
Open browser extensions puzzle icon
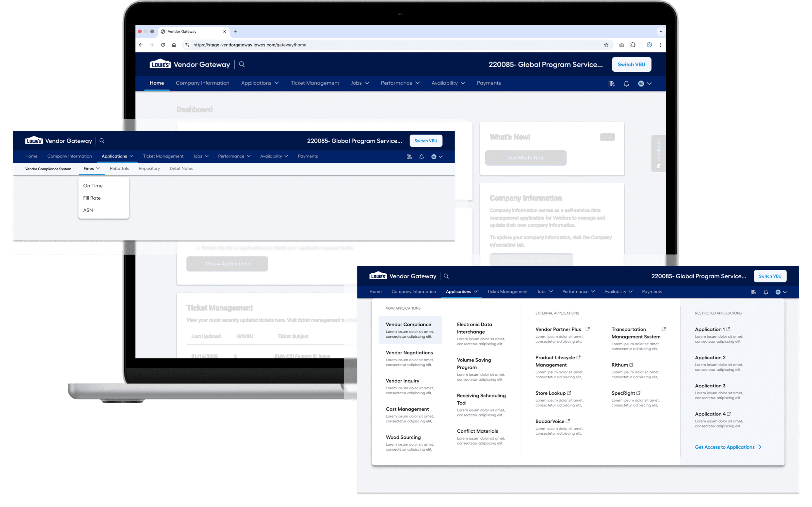pyautogui.click(x=633, y=45)
